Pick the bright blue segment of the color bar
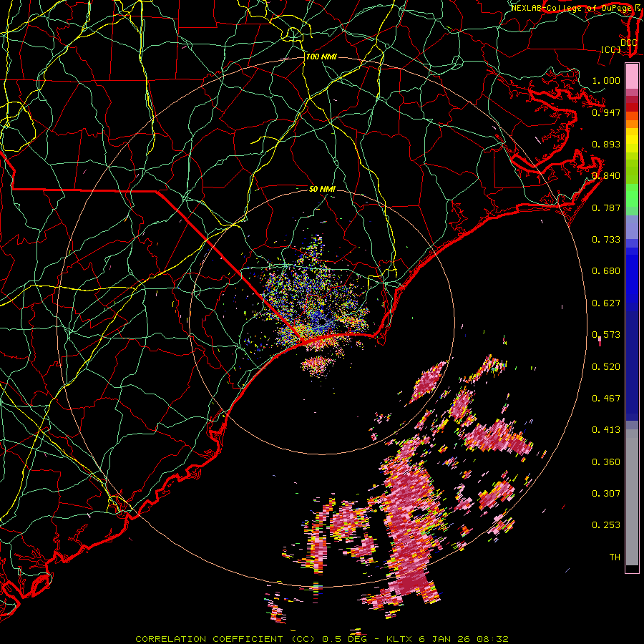The width and height of the screenshot is (644, 644). (632, 275)
